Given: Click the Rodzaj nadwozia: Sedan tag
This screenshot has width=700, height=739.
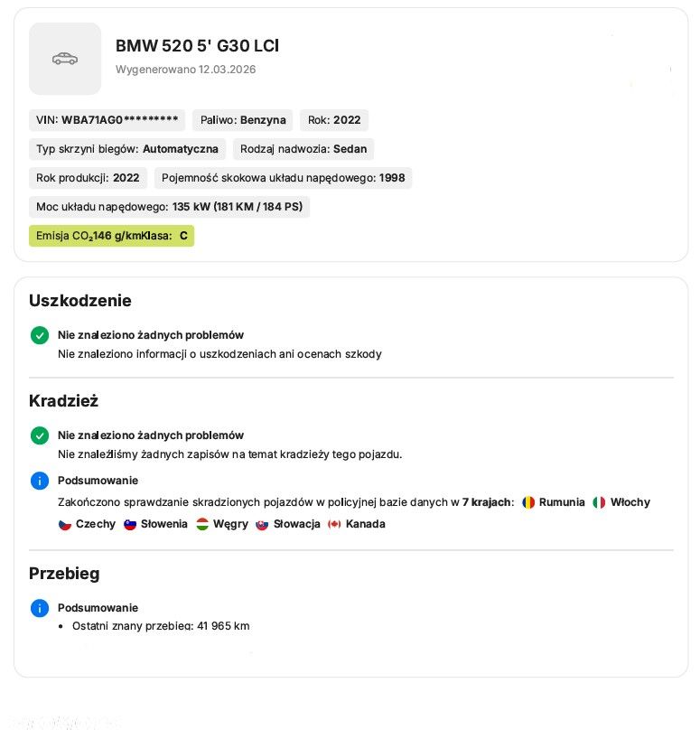Looking at the screenshot, I should [303, 149].
